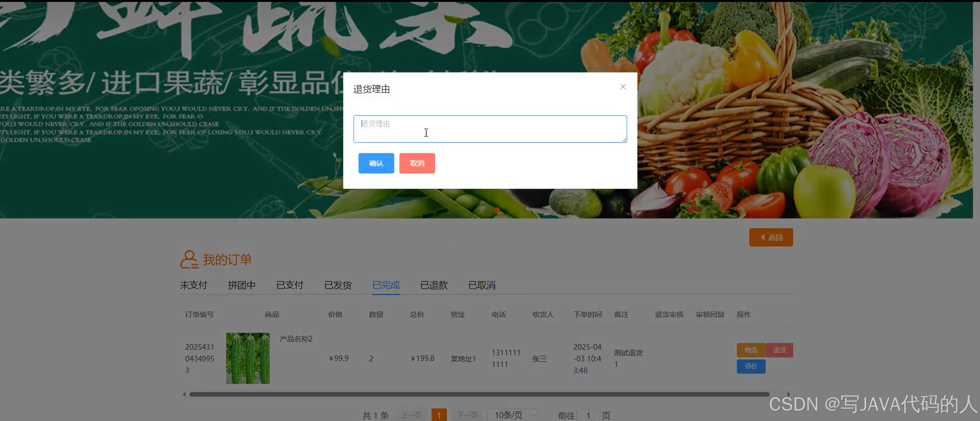Select the 已完成 tab as active filter
The width and height of the screenshot is (980, 421).
point(386,285)
